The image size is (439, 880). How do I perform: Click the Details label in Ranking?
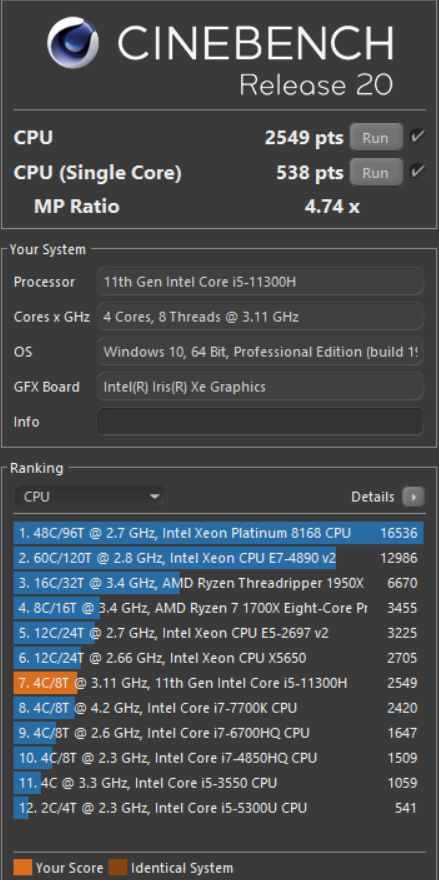point(373,497)
